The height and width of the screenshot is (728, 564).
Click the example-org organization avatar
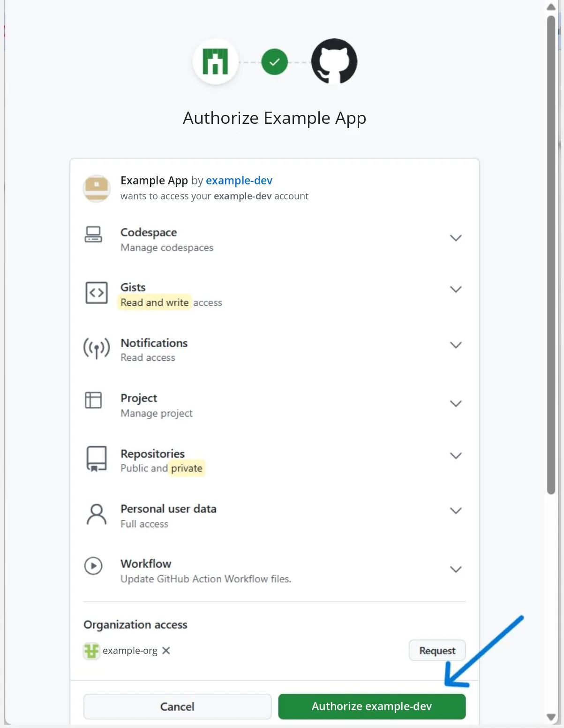coord(91,651)
